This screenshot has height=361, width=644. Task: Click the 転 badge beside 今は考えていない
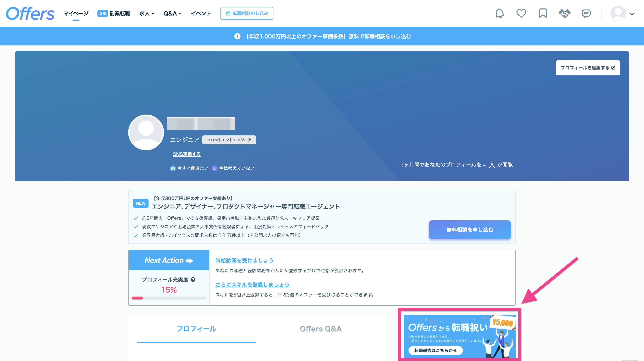(x=214, y=168)
